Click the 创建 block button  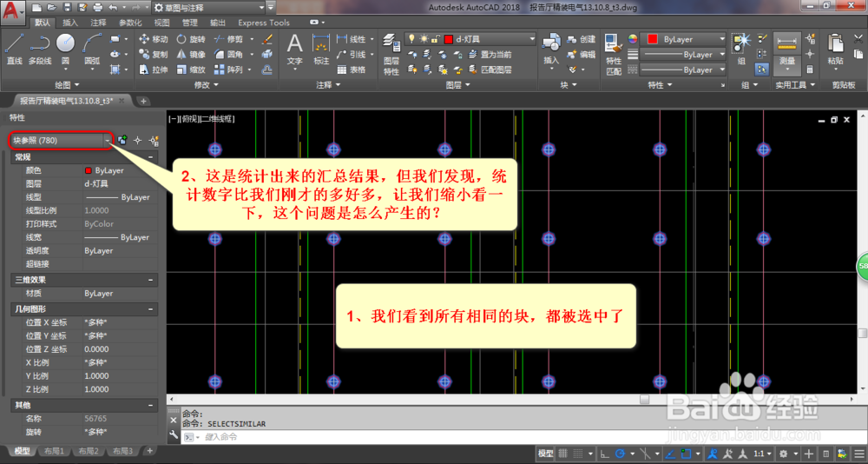click(x=582, y=39)
